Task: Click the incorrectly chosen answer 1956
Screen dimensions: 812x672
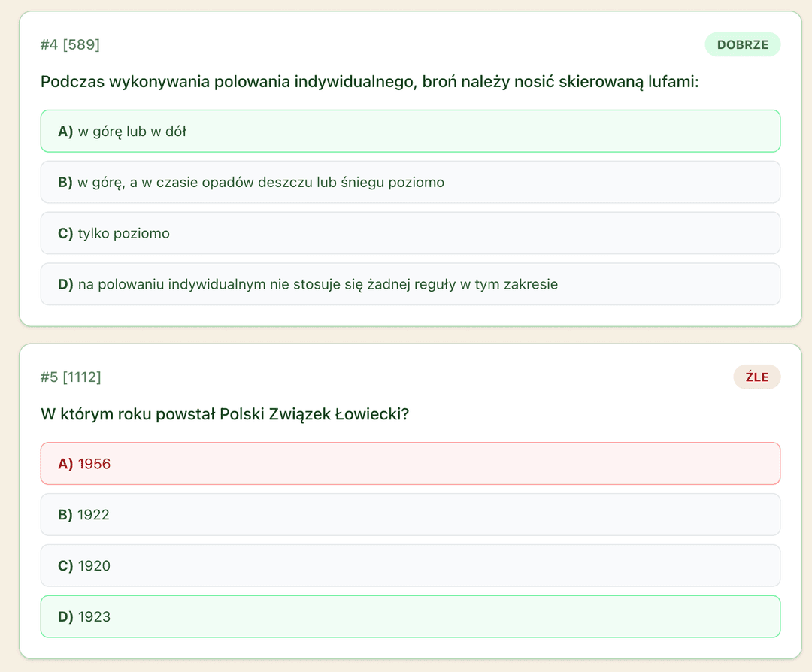Action: (x=410, y=464)
